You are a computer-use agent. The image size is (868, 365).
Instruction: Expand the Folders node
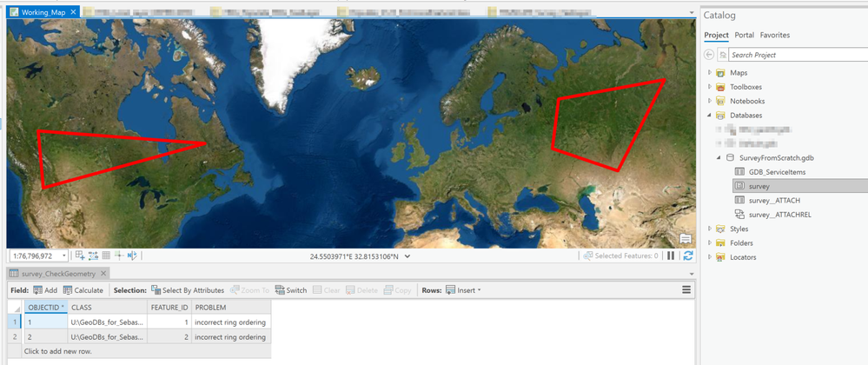click(710, 242)
